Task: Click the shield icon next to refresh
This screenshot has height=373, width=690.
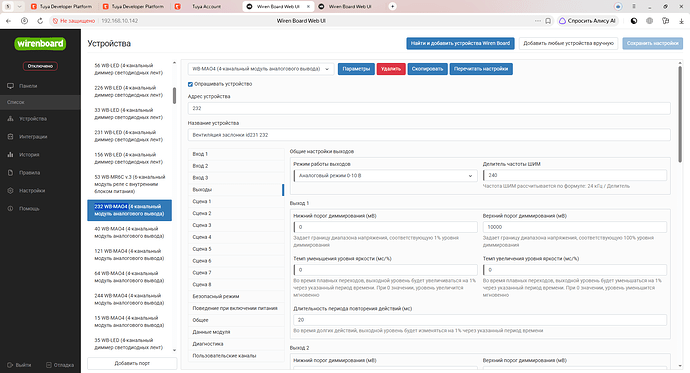Action: [24, 21]
